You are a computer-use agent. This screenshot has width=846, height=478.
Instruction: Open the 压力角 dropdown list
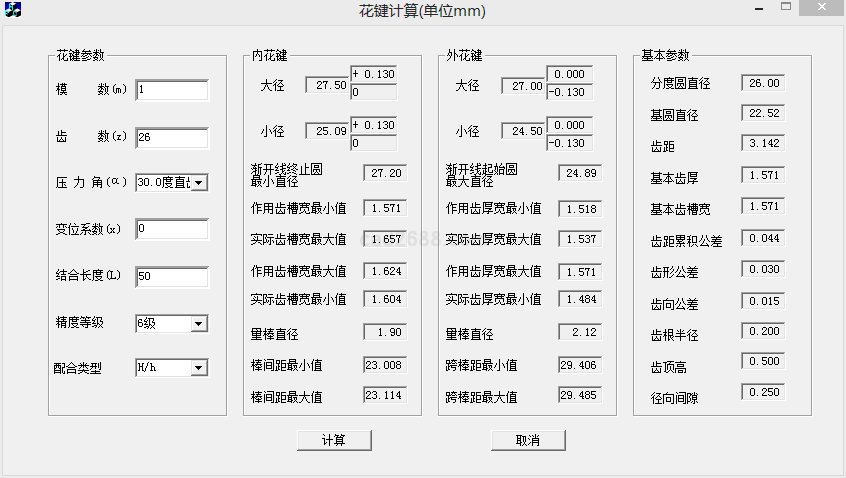(198, 183)
